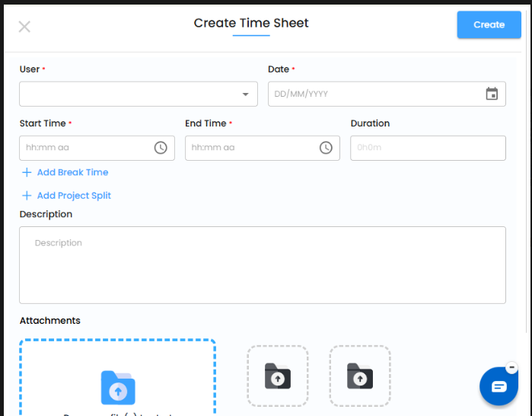532x416 pixels.
Task: Click the blue folder upload icon
Action: pos(118,388)
